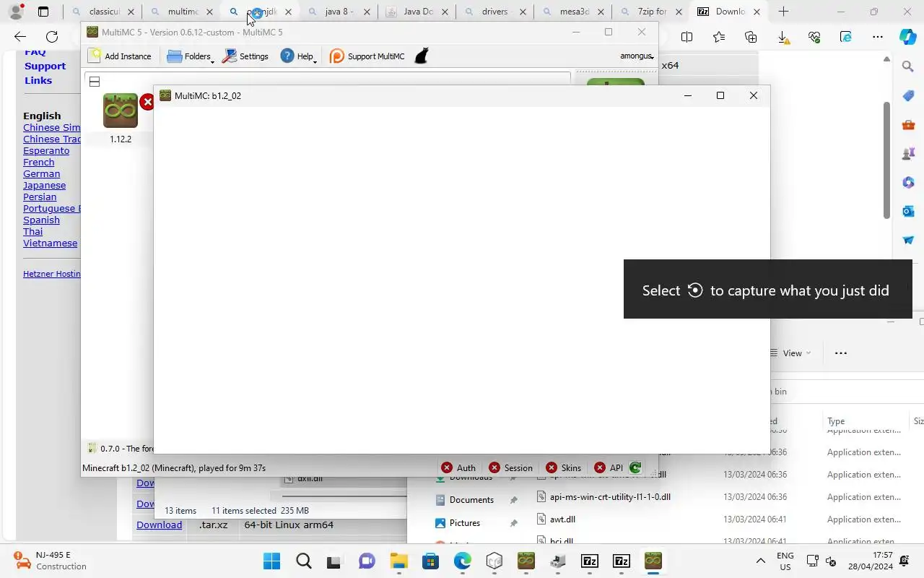Click Add Instance in MultiMC toolbar
924x578 pixels.
click(120, 56)
